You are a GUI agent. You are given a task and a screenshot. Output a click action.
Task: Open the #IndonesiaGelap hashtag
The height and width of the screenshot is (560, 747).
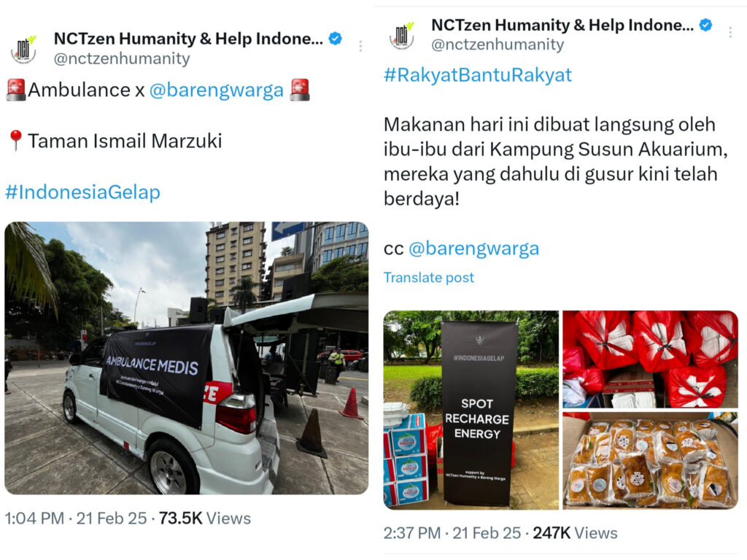[83, 192]
